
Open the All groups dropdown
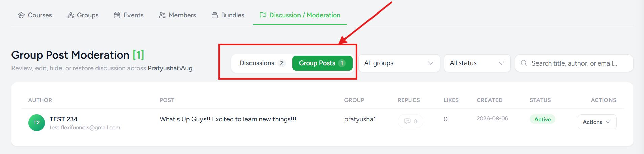point(399,63)
